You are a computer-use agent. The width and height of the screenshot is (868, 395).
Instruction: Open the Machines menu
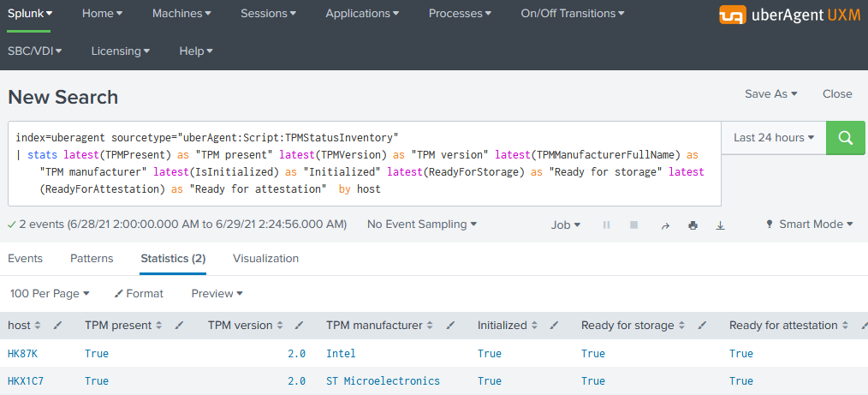pos(181,14)
